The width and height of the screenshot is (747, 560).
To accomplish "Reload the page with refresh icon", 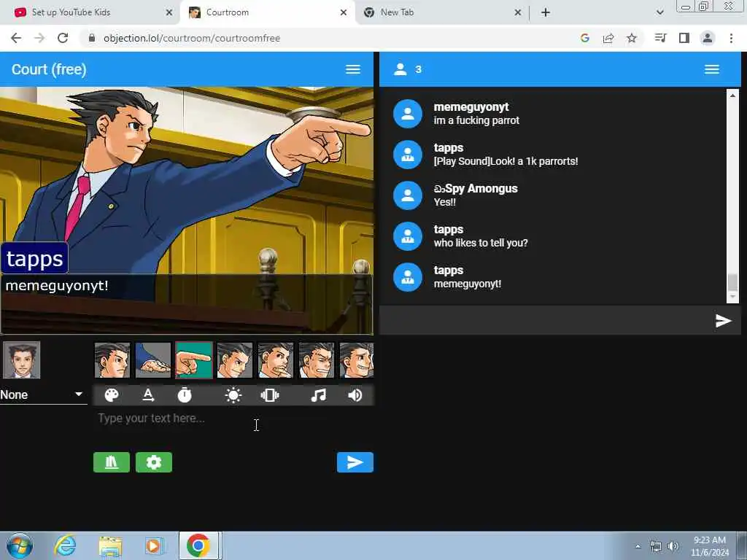I will (x=63, y=38).
